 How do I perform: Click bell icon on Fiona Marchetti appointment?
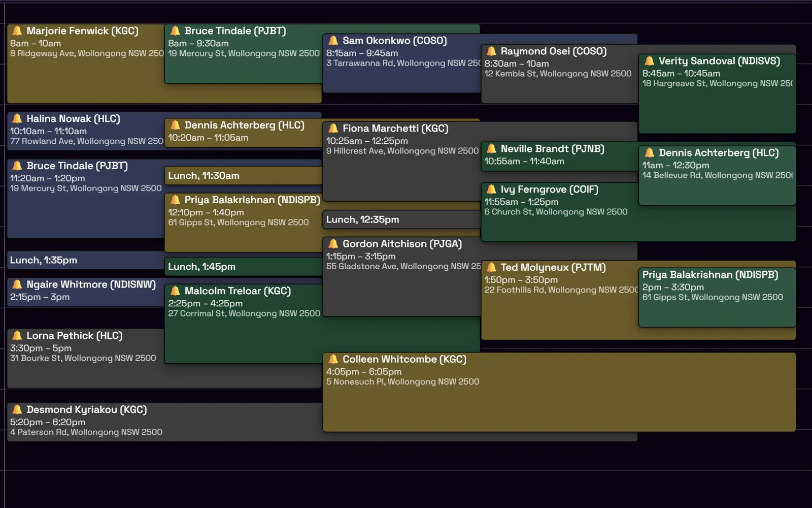333,129
